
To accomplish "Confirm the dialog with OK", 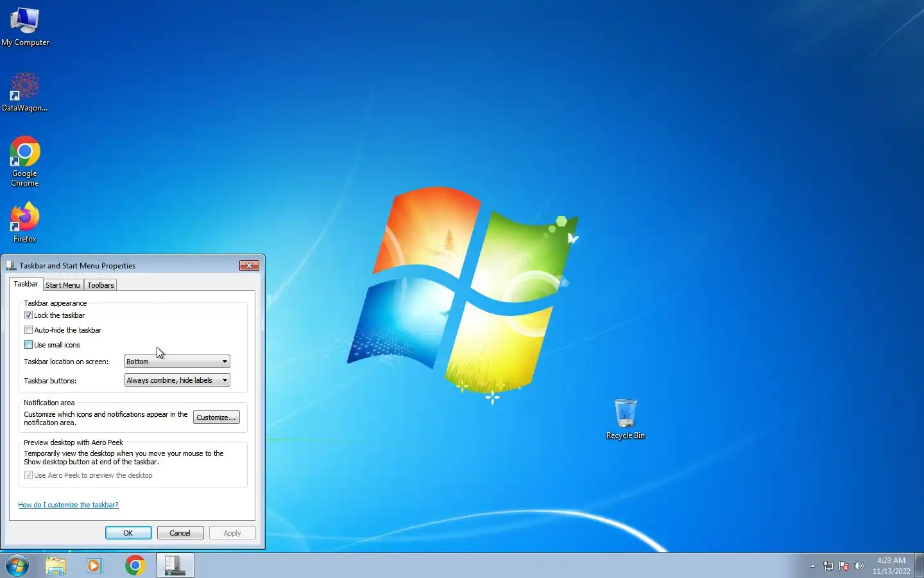I will point(128,533).
